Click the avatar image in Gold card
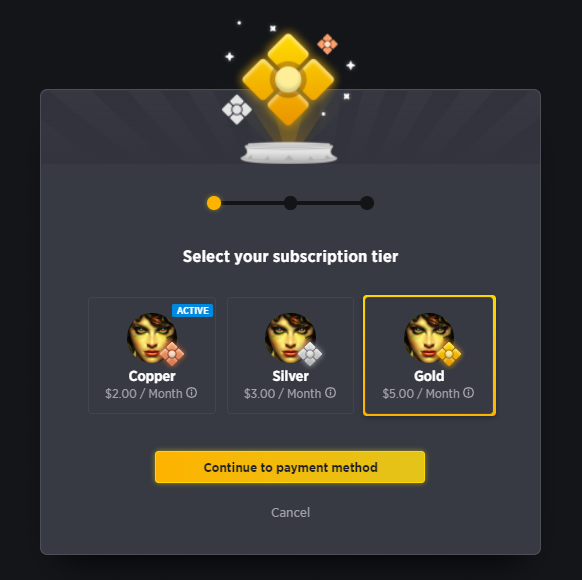582x580 pixels. coord(429,338)
